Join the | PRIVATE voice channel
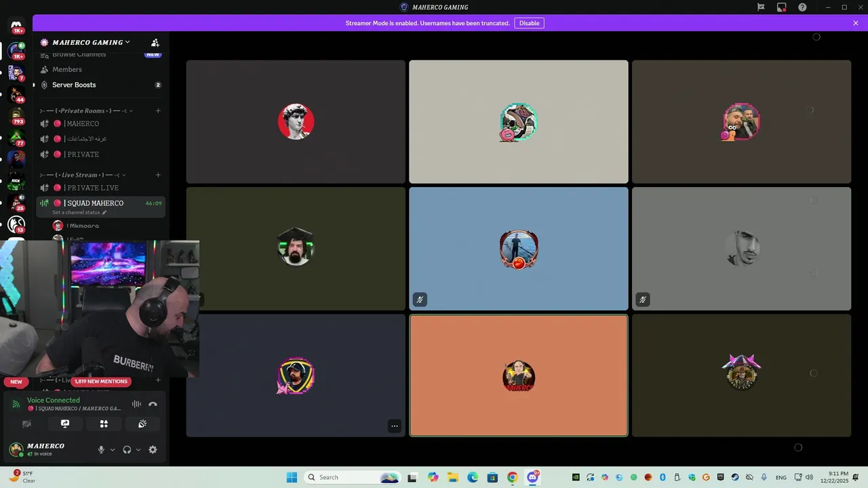 click(100, 155)
